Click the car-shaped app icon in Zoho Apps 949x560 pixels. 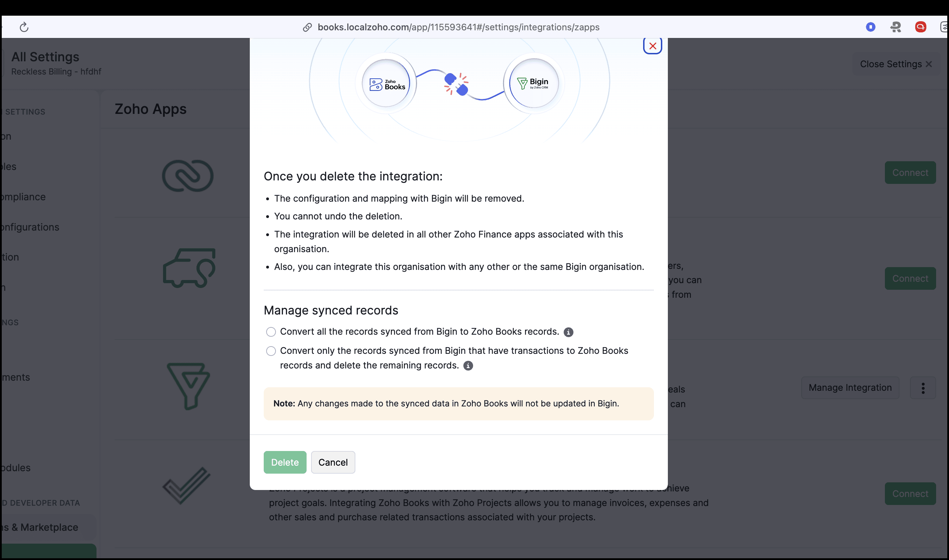click(189, 268)
